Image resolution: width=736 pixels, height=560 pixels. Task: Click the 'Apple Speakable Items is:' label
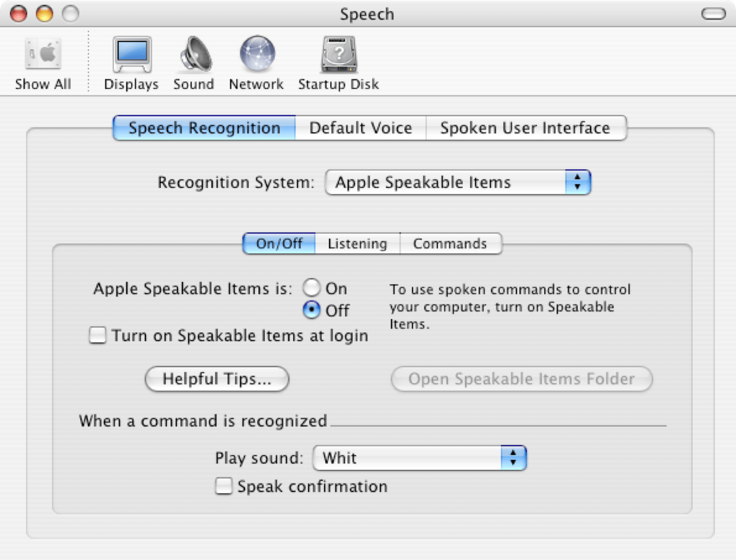pyautogui.click(x=193, y=289)
